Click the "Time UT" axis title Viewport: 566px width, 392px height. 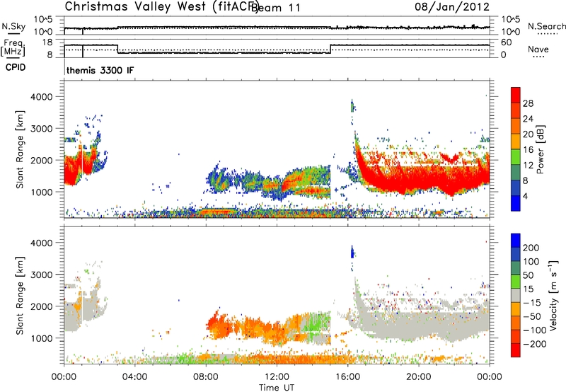(x=277, y=388)
